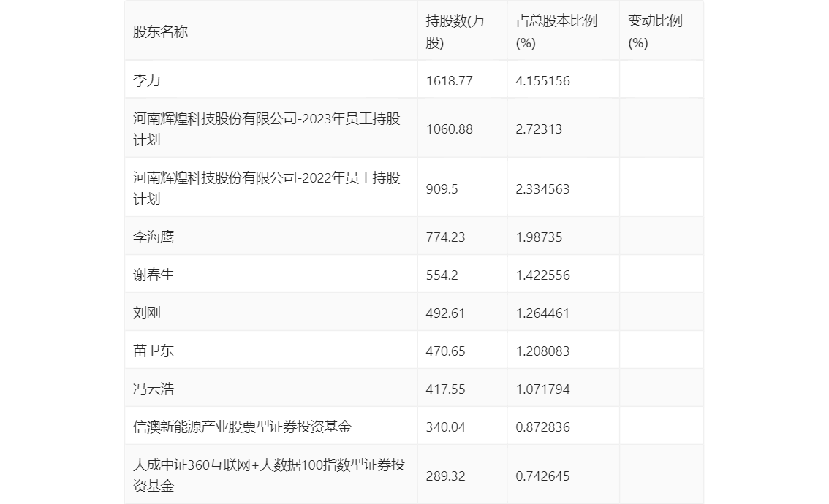The width and height of the screenshot is (829, 504).
Task: Select the percentage 2.72313
Action: coord(539,129)
